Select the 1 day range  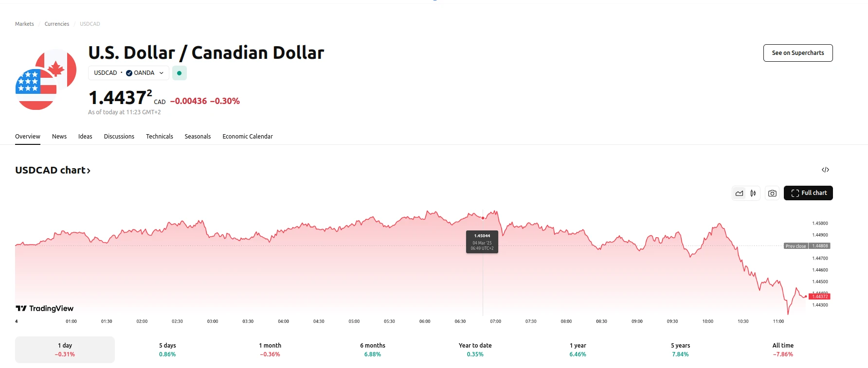tap(65, 350)
